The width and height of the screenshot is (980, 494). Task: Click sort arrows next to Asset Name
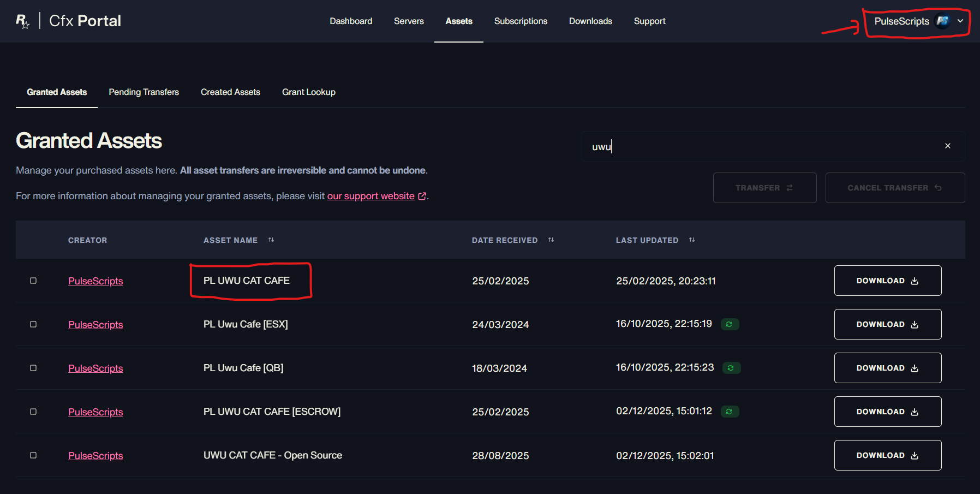point(271,240)
